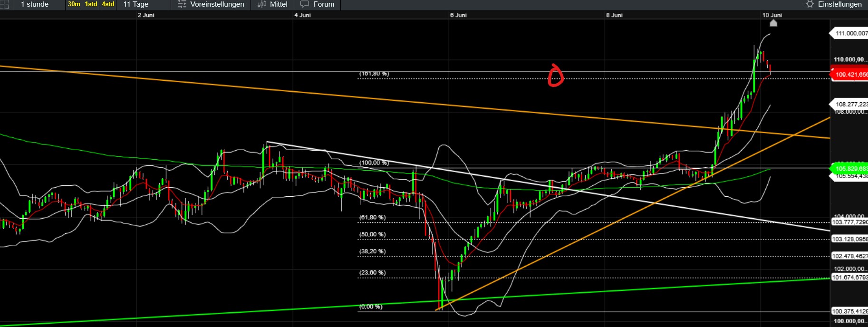
Task: Click the 103.777 Fibonacci price value
Action: (x=849, y=222)
